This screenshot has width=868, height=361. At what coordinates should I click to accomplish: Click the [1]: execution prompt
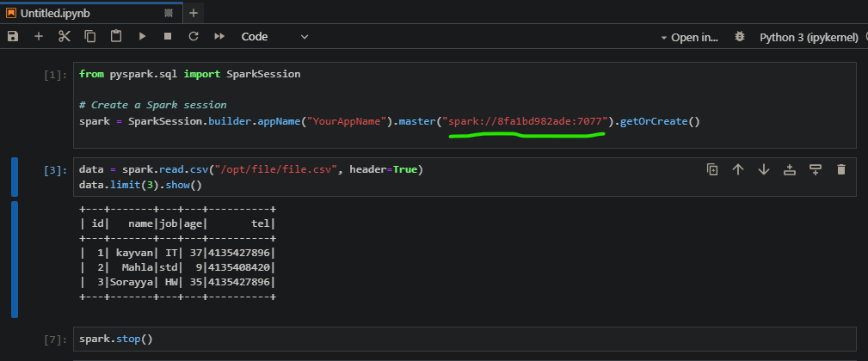tap(55, 75)
